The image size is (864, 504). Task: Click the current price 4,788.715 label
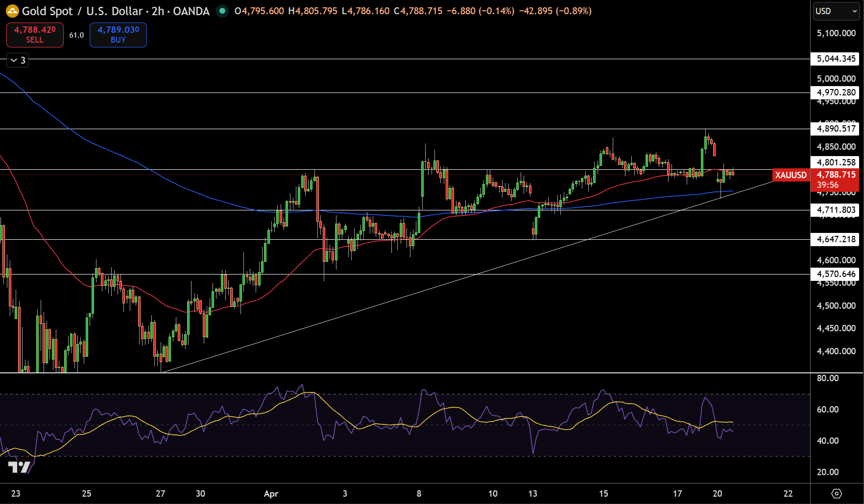coord(836,175)
